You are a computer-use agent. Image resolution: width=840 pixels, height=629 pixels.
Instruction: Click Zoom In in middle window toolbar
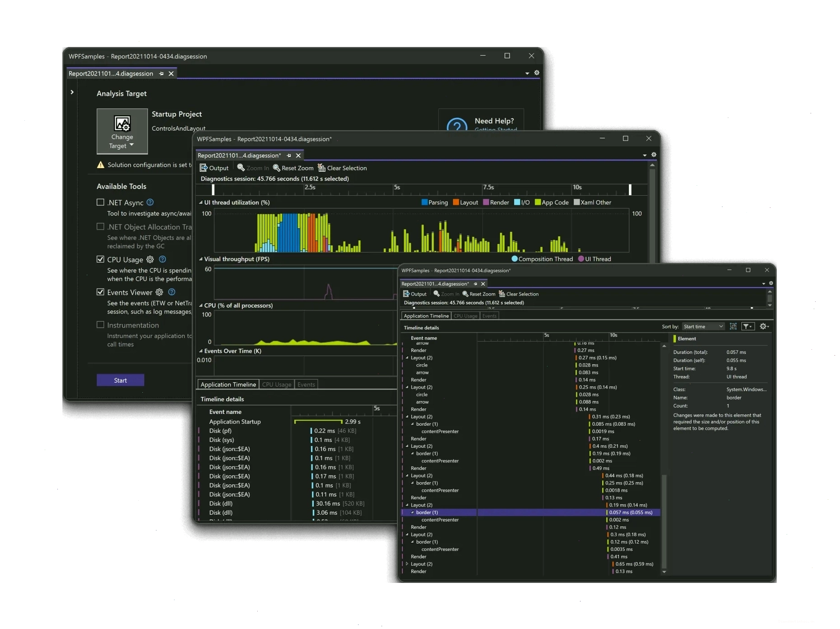[x=253, y=168]
